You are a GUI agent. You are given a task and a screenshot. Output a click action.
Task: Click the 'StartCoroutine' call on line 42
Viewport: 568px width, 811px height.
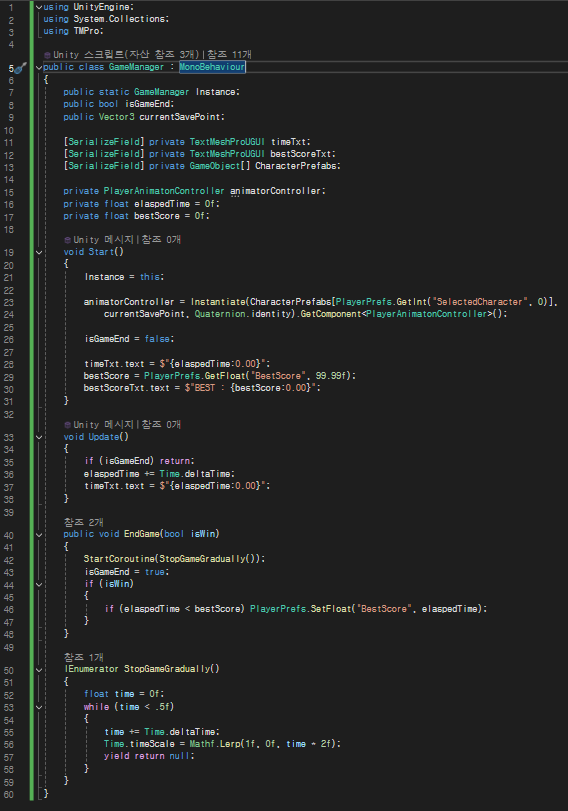119,559
